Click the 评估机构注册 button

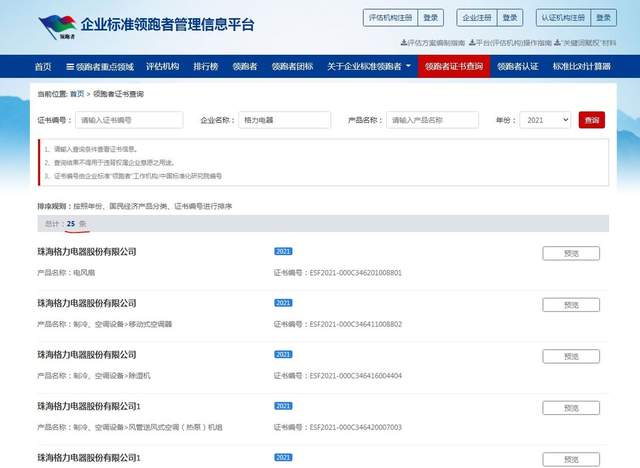click(x=390, y=18)
